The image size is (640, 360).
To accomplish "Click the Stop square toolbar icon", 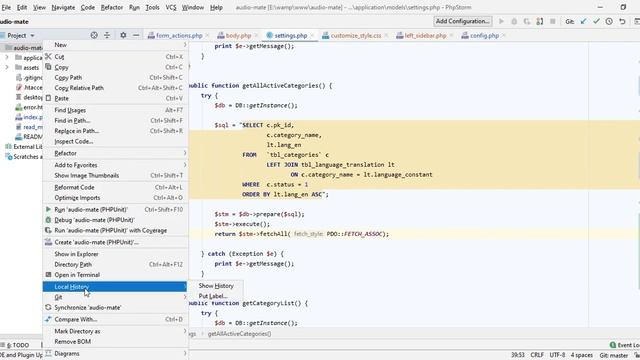I will point(553,21).
